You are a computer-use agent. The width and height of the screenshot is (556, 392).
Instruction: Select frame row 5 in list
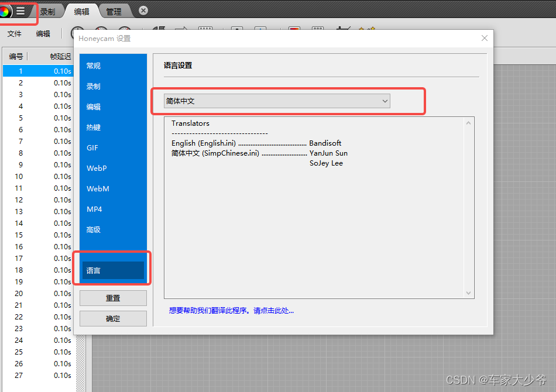38,118
